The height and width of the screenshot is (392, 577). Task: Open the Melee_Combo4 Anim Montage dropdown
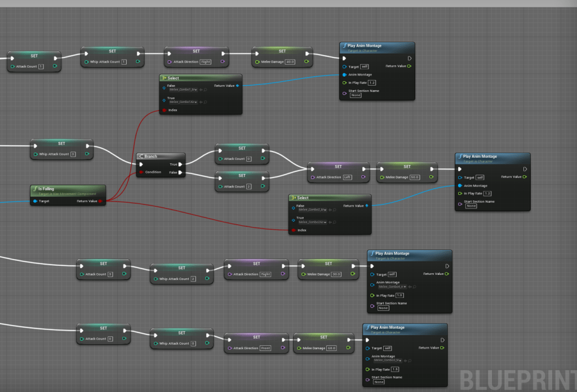[x=390, y=287]
